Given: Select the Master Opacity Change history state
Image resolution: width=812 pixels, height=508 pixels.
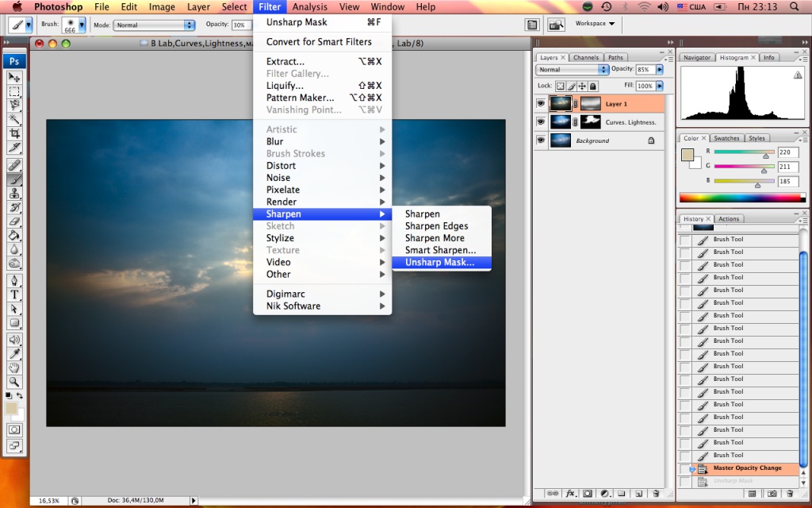Looking at the screenshot, I should pos(747,468).
